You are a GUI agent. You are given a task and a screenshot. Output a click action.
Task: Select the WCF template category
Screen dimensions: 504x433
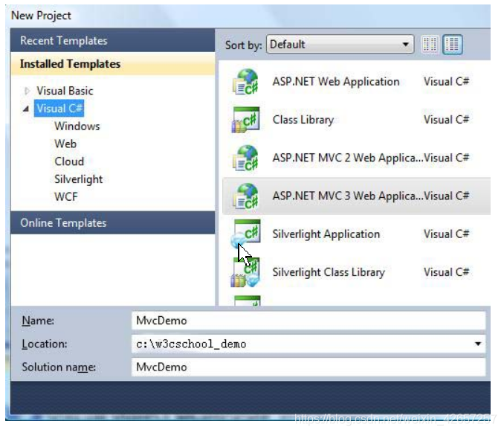tap(66, 196)
